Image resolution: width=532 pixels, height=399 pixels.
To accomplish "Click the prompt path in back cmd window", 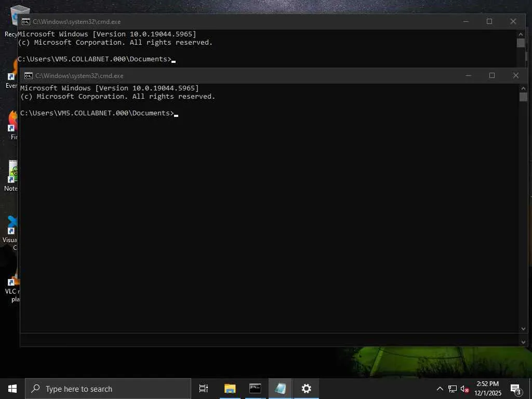I will tap(95, 59).
